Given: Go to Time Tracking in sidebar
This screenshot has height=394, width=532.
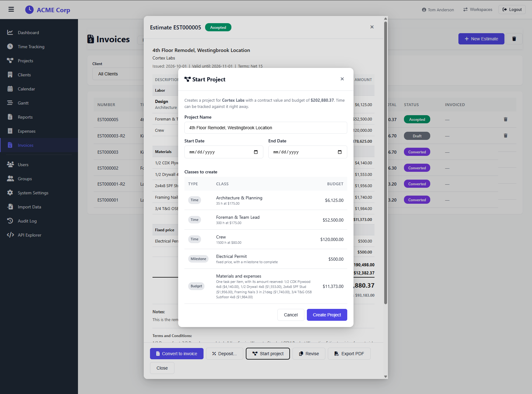Looking at the screenshot, I should 31,47.
